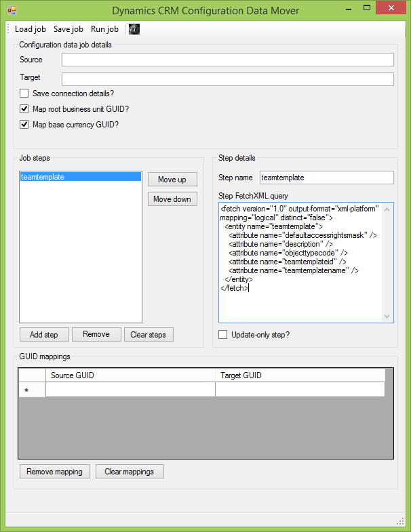Edit the Step name text field
Viewport: 411px width, 532px height.
pyautogui.click(x=327, y=178)
